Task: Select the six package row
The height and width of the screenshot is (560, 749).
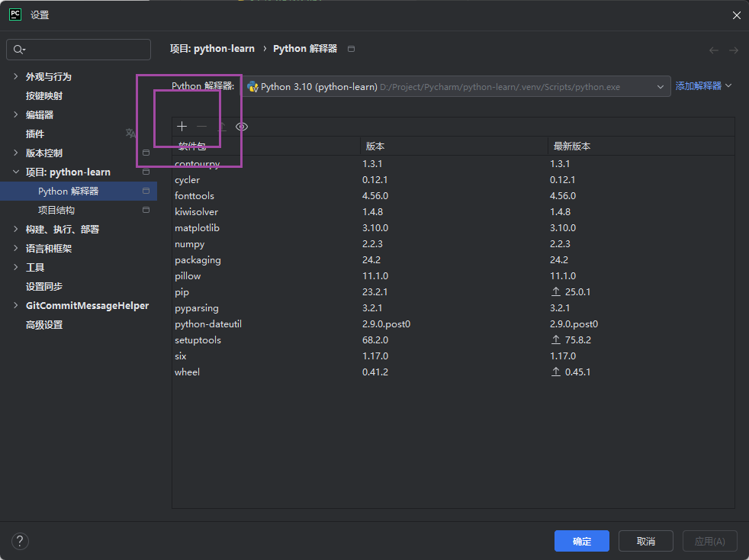Action: click(x=453, y=356)
